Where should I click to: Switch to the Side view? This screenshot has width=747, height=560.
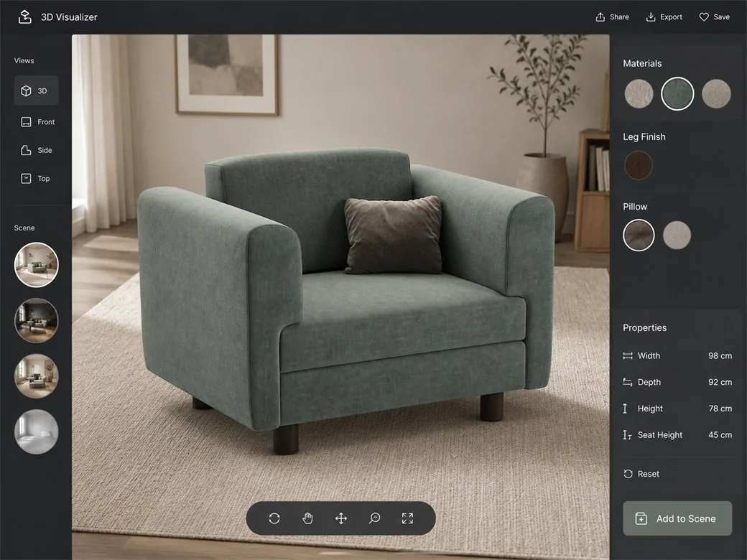[36, 150]
